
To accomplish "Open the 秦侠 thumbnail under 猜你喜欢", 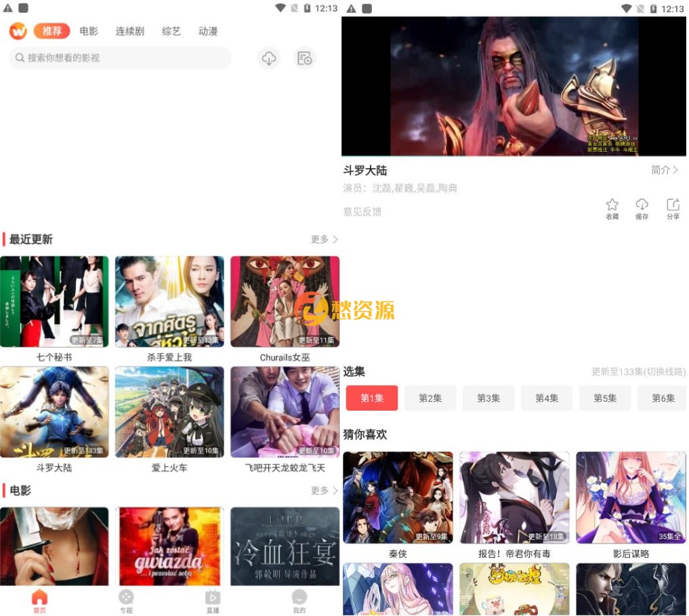I will (x=398, y=497).
